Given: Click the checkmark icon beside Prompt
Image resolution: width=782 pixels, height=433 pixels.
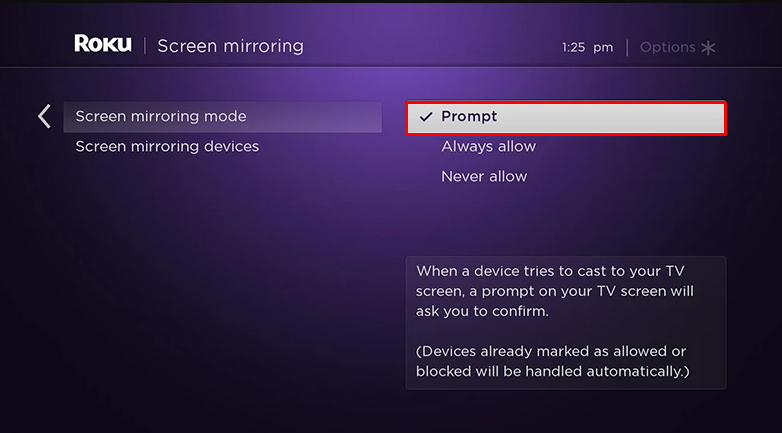Looking at the screenshot, I should (425, 117).
